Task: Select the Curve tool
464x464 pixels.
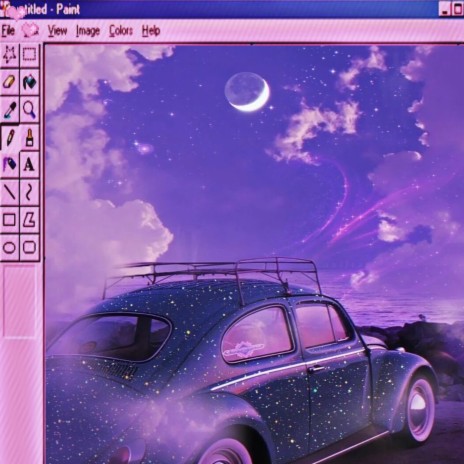Action: click(x=29, y=192)
